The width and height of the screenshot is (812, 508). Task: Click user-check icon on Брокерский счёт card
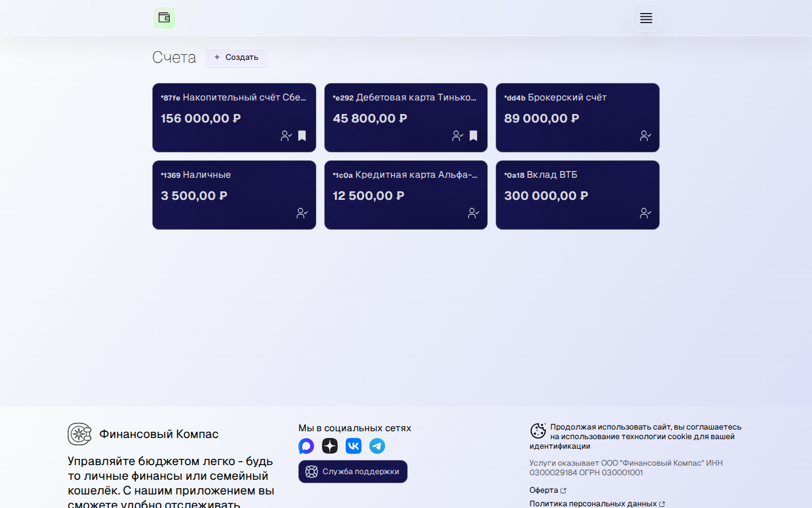tap(646, 136)
